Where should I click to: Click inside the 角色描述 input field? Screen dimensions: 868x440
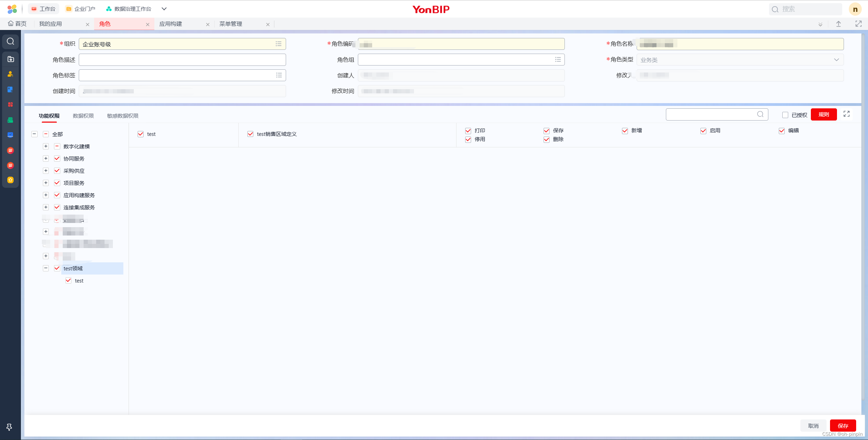(x=182, y=60)
